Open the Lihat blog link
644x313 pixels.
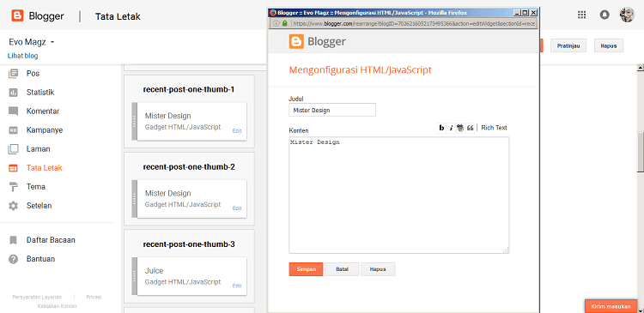(x=22, y=56)
